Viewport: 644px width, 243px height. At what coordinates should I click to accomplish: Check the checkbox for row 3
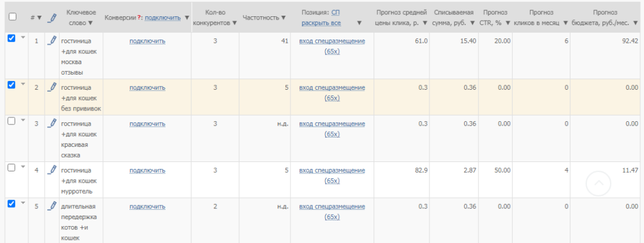[x=11, y=121]
